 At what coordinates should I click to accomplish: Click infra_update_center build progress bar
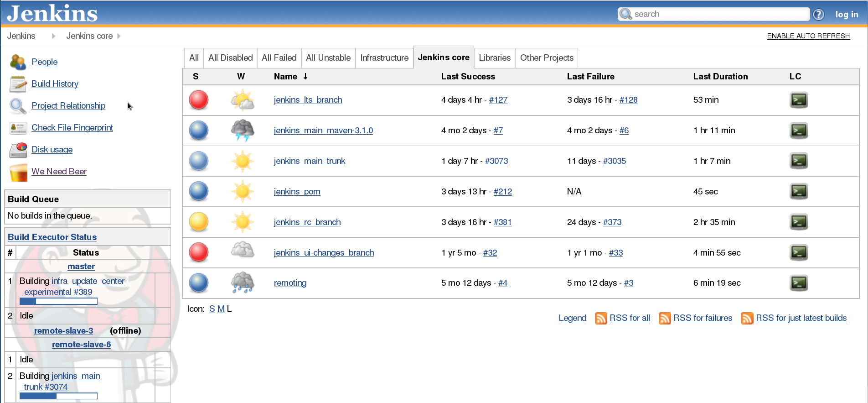[58, 301]
